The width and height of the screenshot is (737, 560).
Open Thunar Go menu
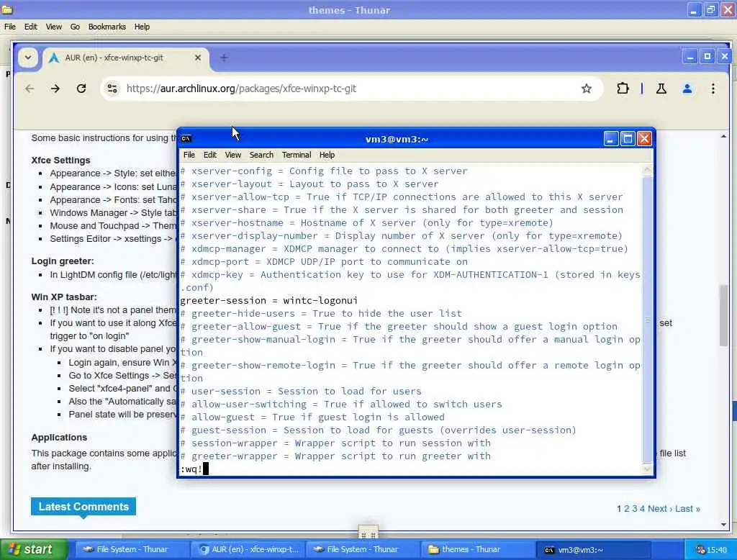(75, 27)
